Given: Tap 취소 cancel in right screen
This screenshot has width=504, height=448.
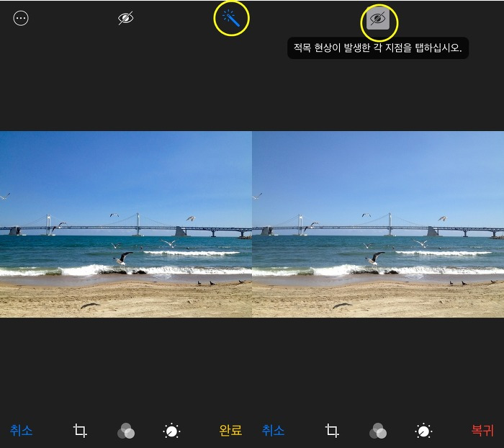Looking at the screenshot, I should 273,430.
